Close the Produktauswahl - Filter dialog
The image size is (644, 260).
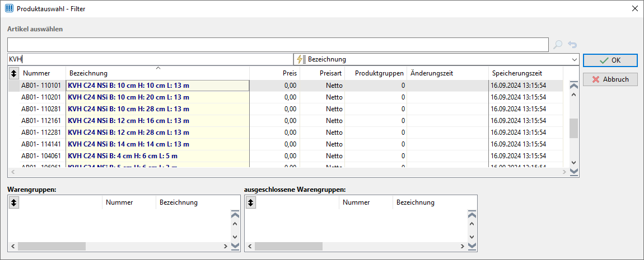coord(634,8)
